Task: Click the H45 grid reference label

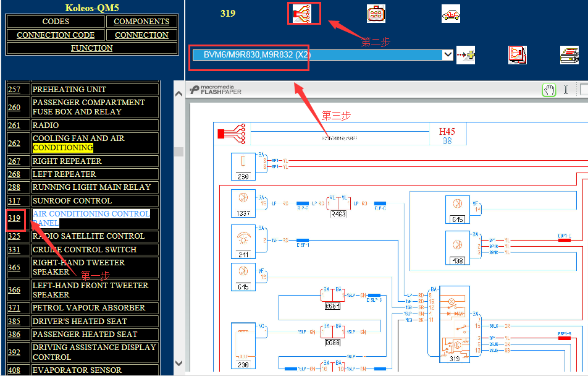Action: (447, 132)
